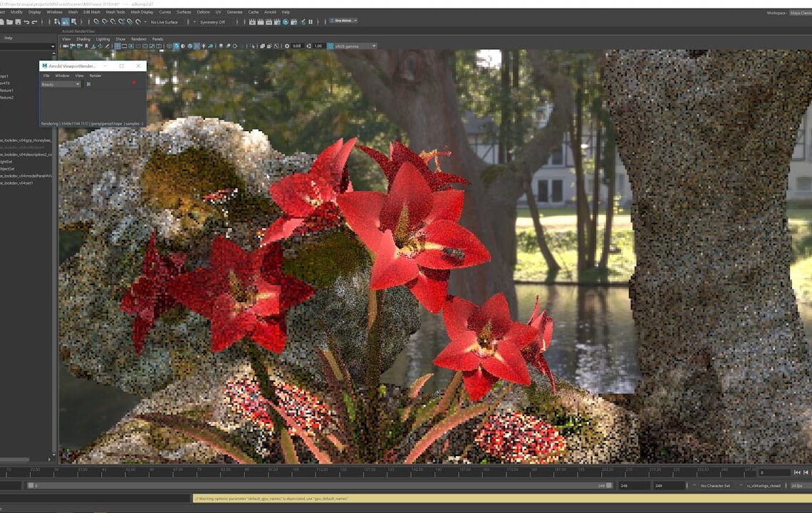Click the end frame field showing 249
The width and height of the screenshot is (812, 513).
pos(657,484)
